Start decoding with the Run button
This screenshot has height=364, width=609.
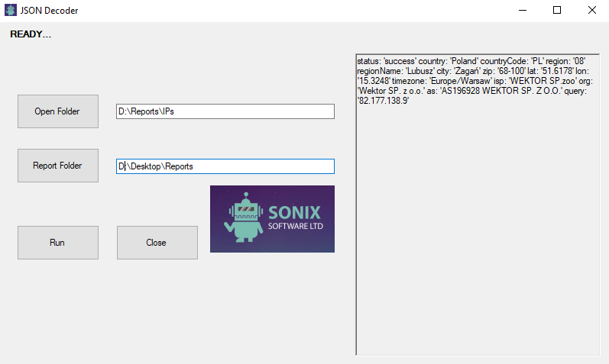click(x=57, y=243)
